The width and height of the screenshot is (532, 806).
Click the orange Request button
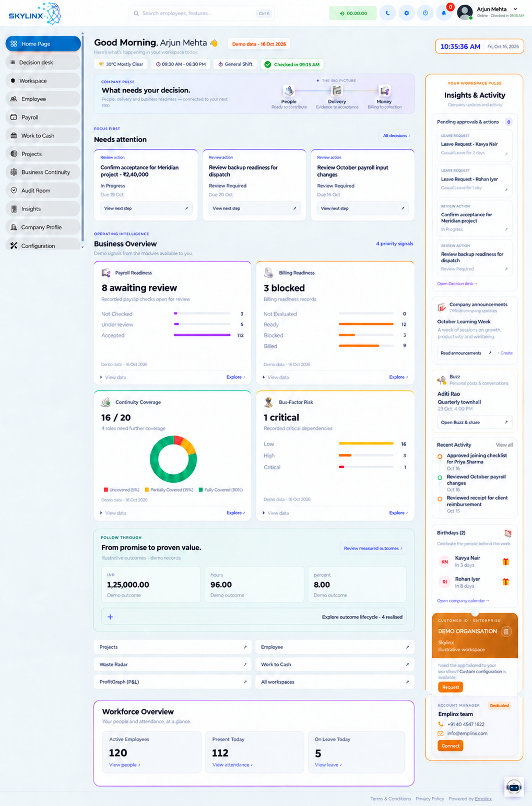[x=451, y=687]
